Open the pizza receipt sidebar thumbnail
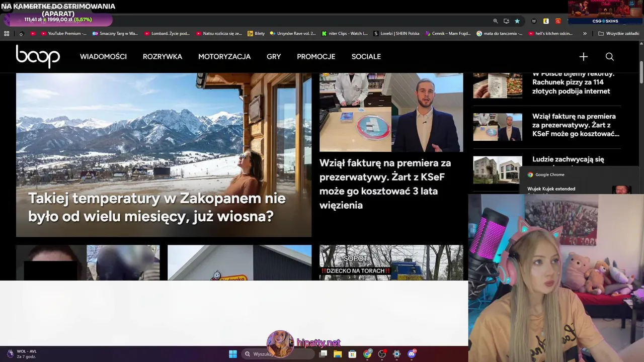The height and width of the screenshot is (362, 644). pyautogui.click(x=498, y=85)
